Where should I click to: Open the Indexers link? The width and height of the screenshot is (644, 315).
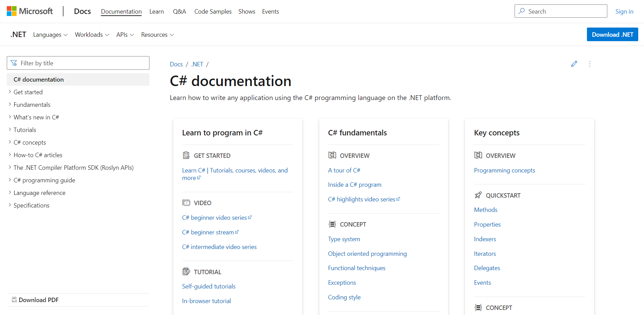point(485,239)
